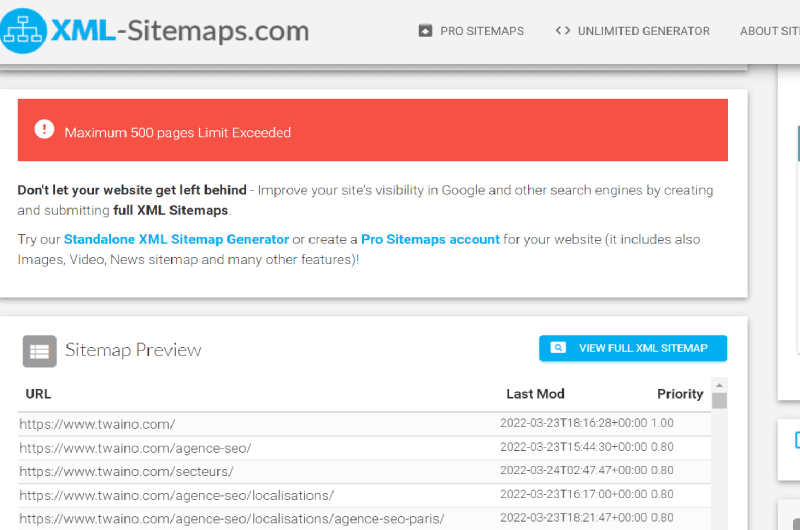The height and width of the screenshot is (530, 800).
Task: Follow the Standalone XML Sitemap Generator link
Action: (x=176, y=239)
